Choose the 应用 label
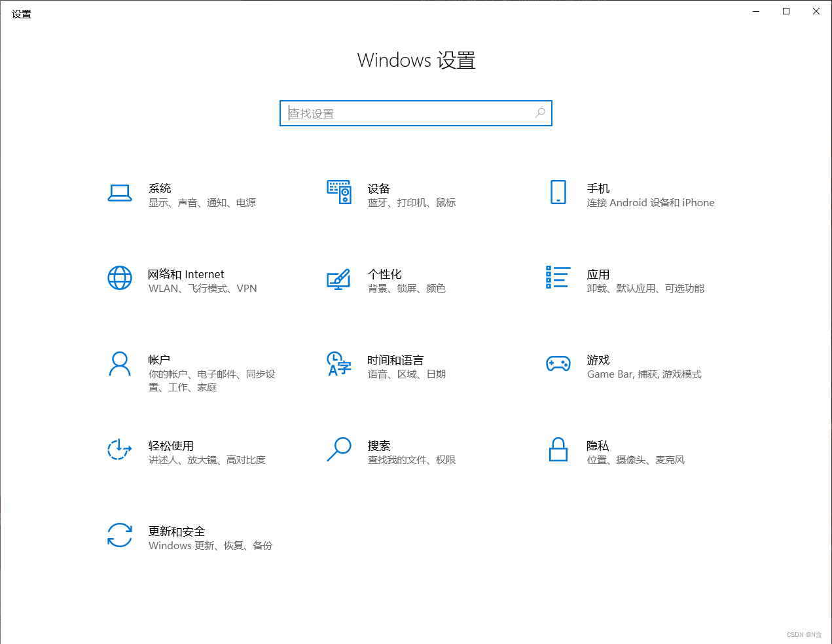 (598, 274)
